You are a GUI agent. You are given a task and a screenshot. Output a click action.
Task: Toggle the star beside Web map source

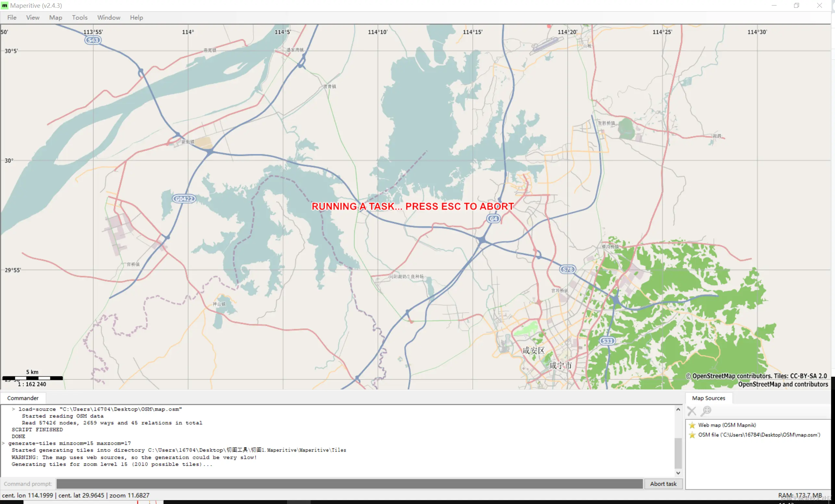(692, 425)
